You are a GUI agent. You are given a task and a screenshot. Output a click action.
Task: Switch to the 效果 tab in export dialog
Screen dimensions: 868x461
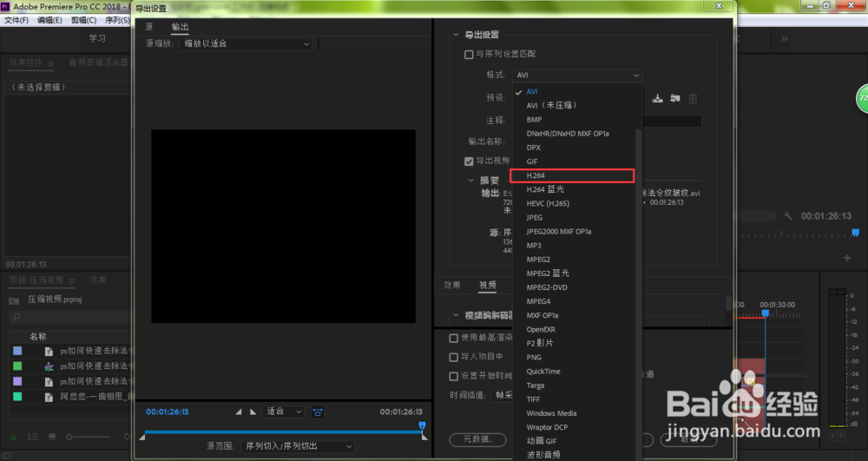451,285
